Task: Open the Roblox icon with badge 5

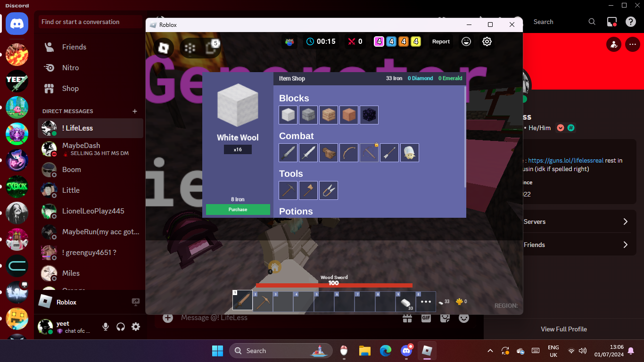Action: pyautogui.click(x=211, y=47)
